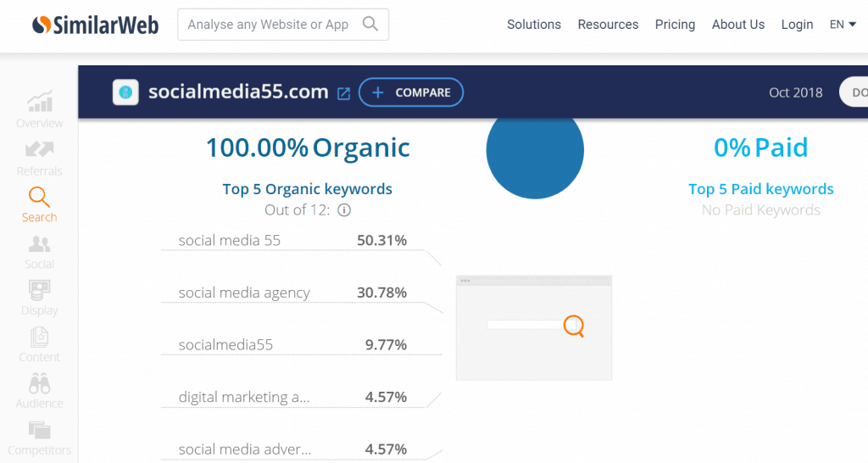
Task: Click the socialmedia55.com domain title
Action: coord(238,92)
